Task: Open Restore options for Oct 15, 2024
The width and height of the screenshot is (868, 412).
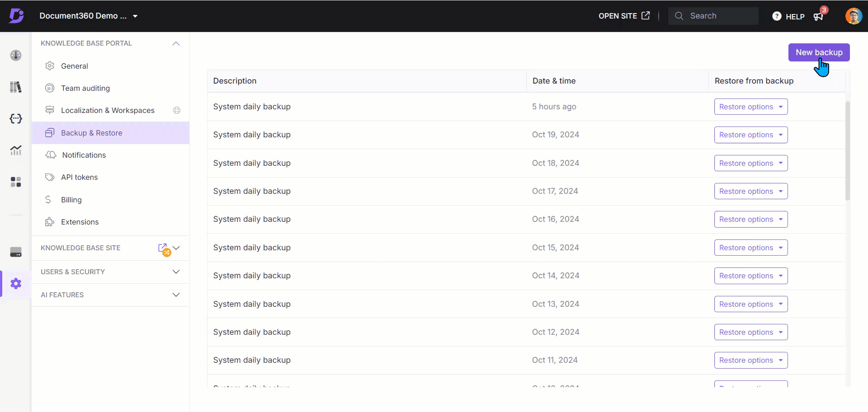Action: tap(751, 248)
